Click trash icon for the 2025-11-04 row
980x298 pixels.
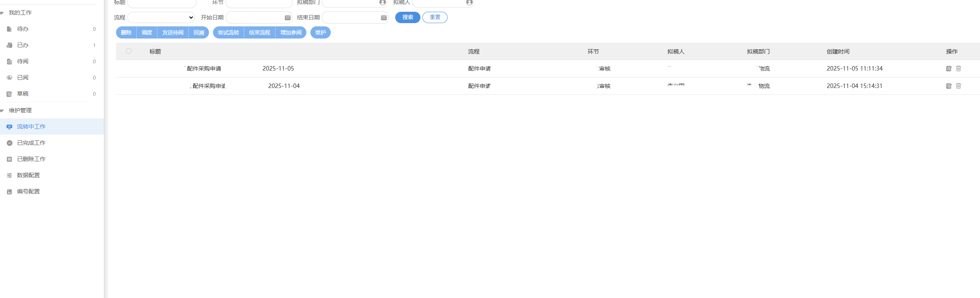point(958,86)
